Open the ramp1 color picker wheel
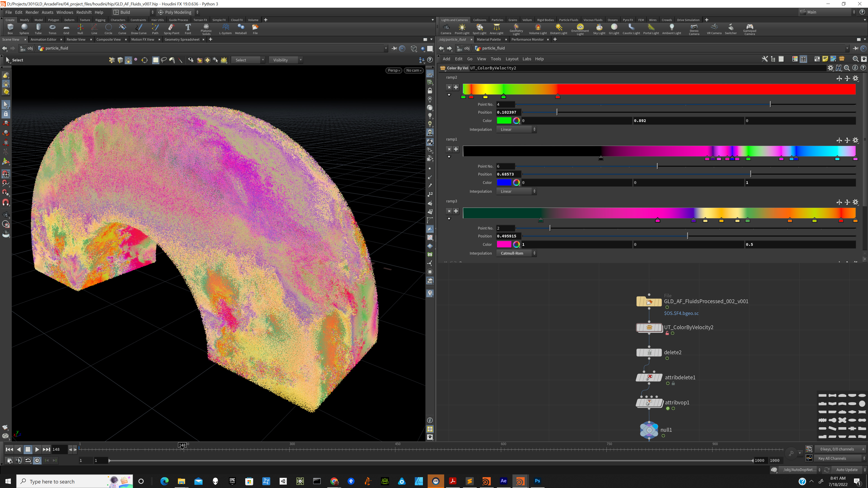This screenshot has width=868, height=488. tap(516, 183)
